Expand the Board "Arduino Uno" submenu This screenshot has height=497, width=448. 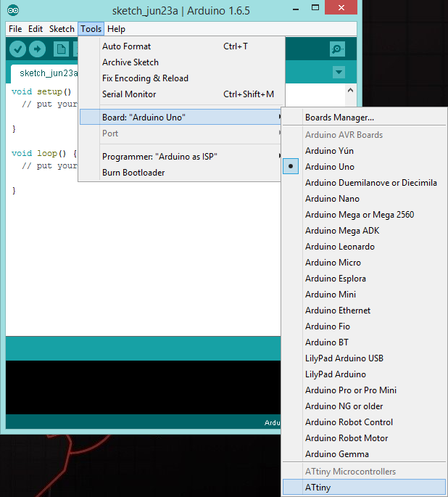pyautogui.click(x=181, y=117)
